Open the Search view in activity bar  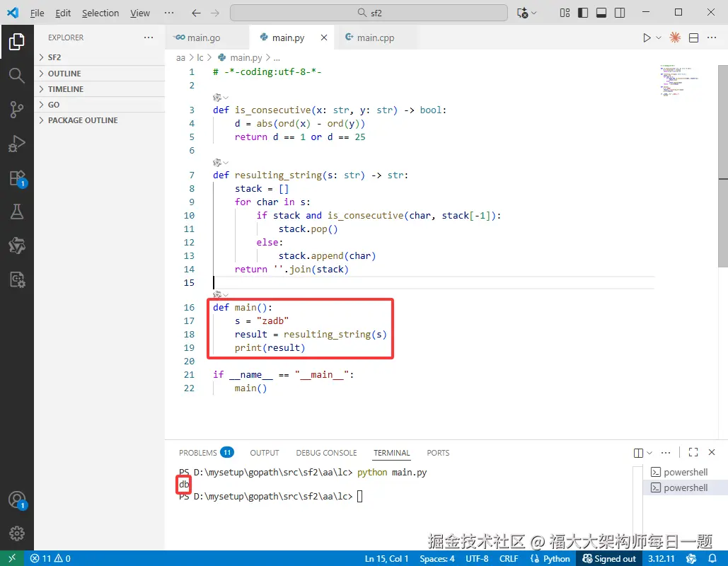tap(17, 75)
